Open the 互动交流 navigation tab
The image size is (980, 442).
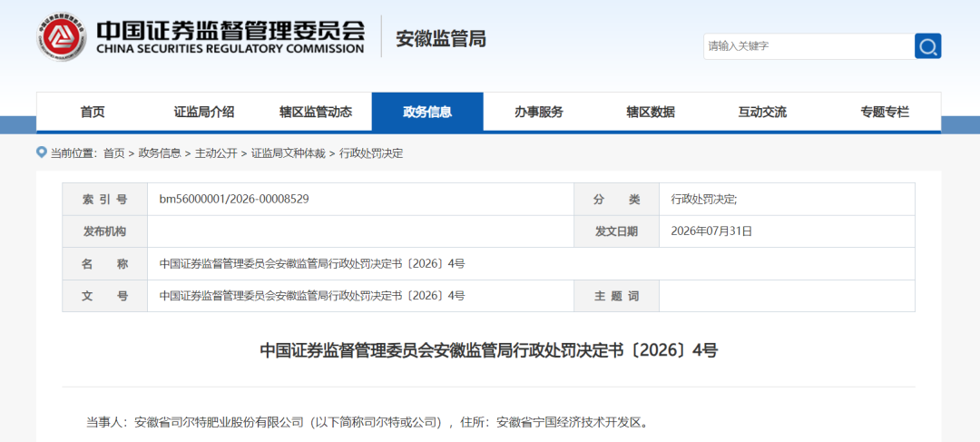pos(762,112)
